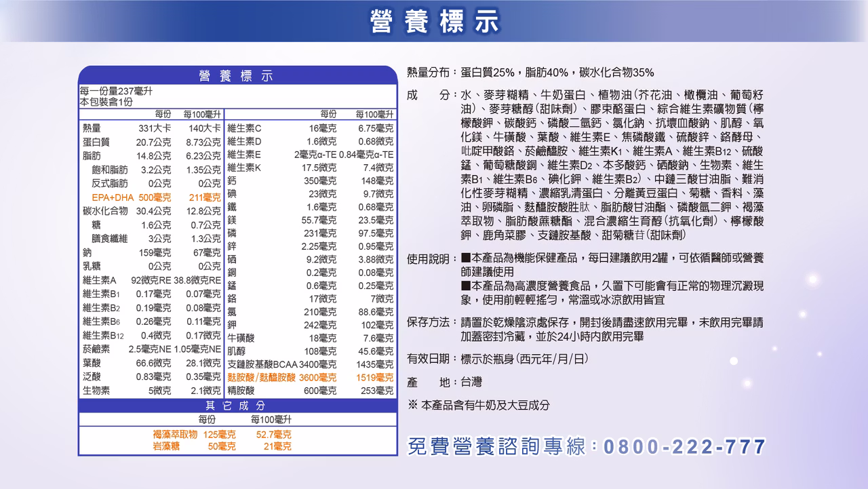The width and height of the screenshot is (868, 489).
Task: Click the orange 麩胺酸/麩醯胺酸 row label
Action: [261, 377]
